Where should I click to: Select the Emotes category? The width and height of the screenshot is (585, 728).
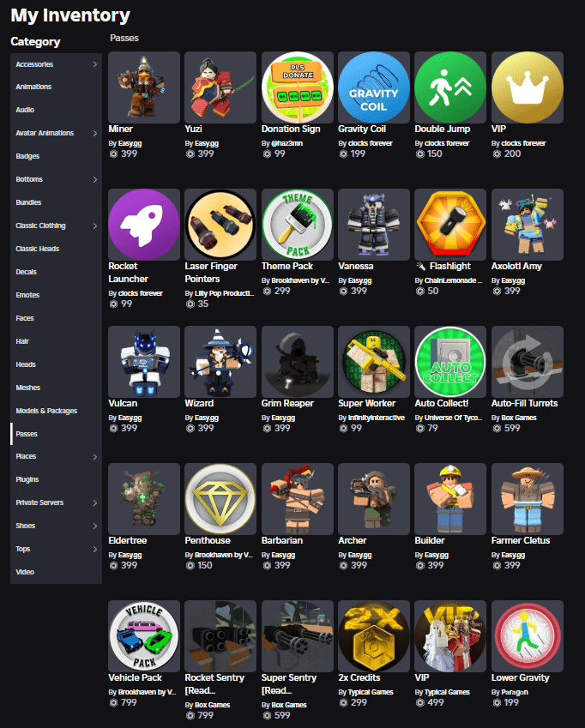27,295
